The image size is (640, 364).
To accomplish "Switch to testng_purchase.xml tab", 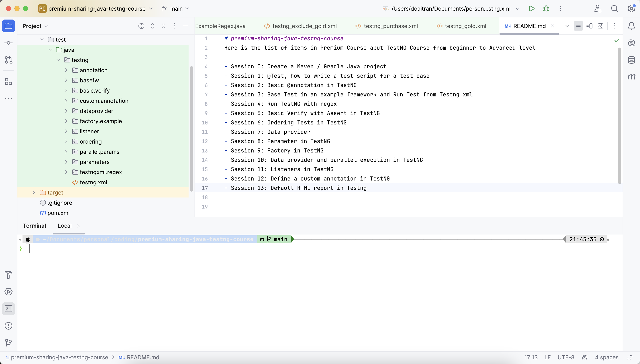I will (386, 26).
